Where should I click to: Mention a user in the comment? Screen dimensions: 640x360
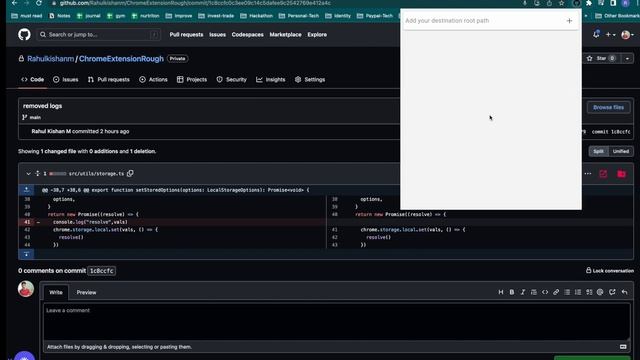(x=600, y=292)
